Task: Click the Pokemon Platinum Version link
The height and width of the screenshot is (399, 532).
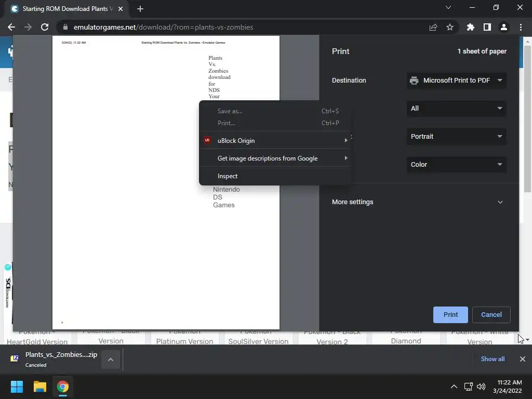Action: [x=184, y=337]
